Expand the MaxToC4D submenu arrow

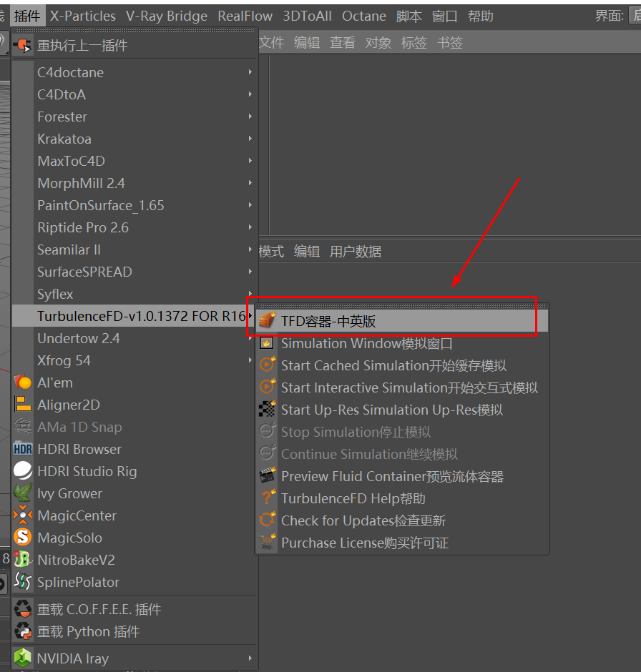(x=250, y=161)
